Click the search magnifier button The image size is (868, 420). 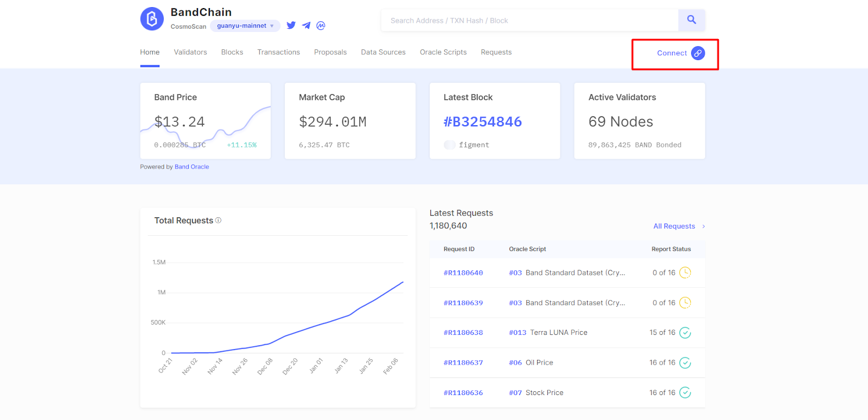692,20
